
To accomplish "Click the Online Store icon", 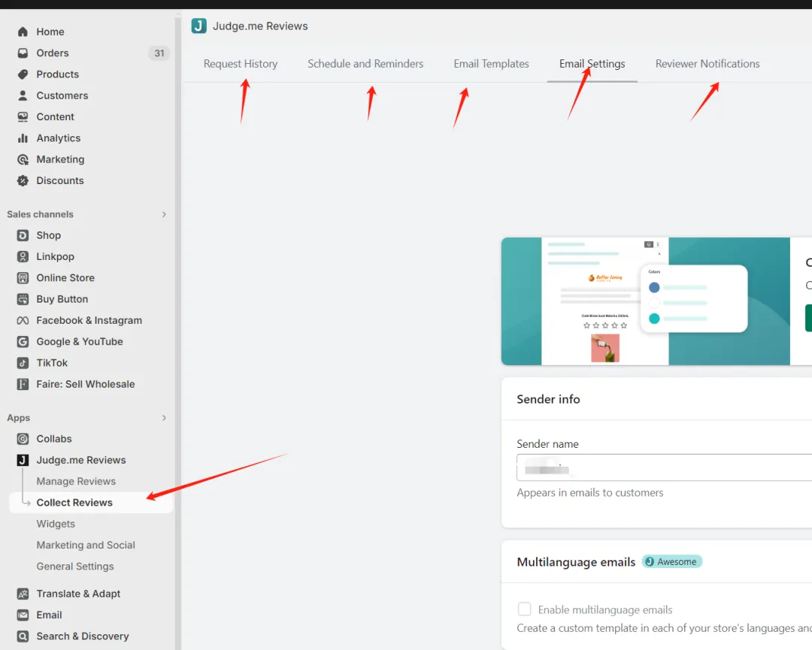I will click(x=23, y=278).
